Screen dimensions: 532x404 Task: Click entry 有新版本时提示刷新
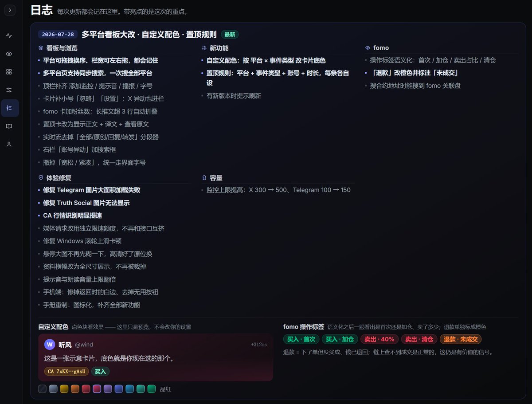pos(234,96)
